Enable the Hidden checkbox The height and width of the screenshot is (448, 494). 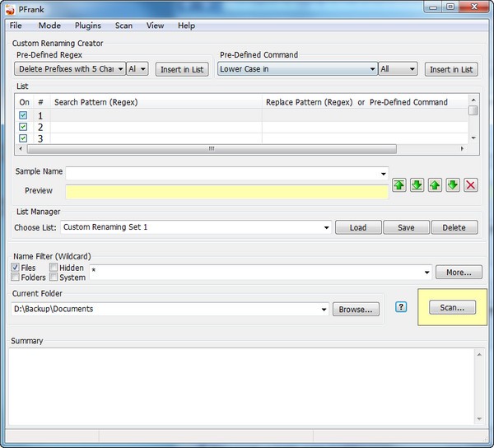(x=54, y=268)
